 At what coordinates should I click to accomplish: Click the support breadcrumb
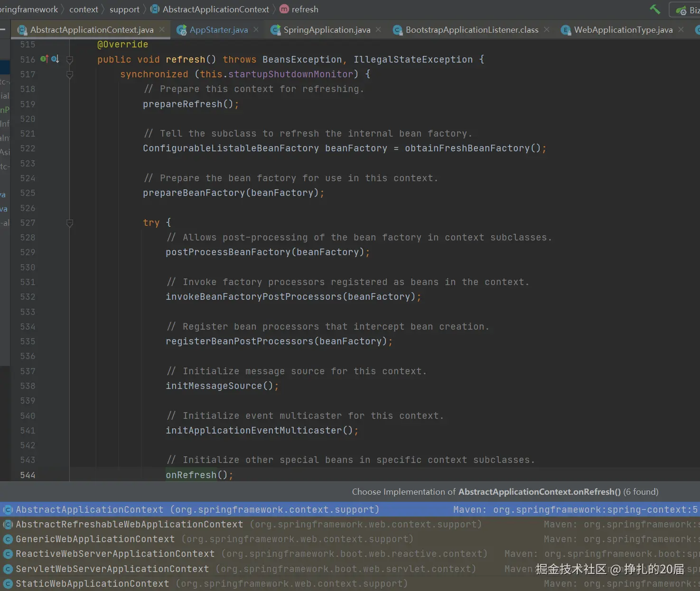pyautogui.click(x=124, y=9)
